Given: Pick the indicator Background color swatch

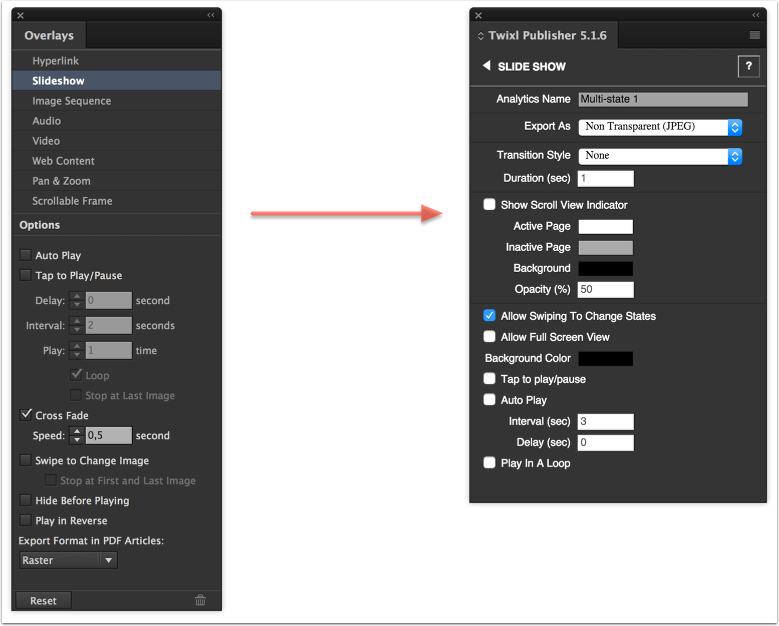Looking at the screenshot, I should tap(606, 269).
